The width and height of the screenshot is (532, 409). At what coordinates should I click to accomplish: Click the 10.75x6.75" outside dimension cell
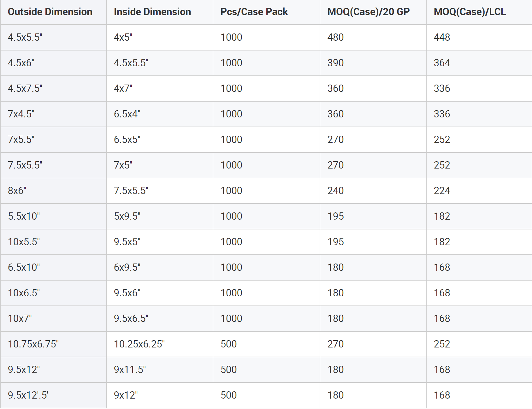[53, 344]
